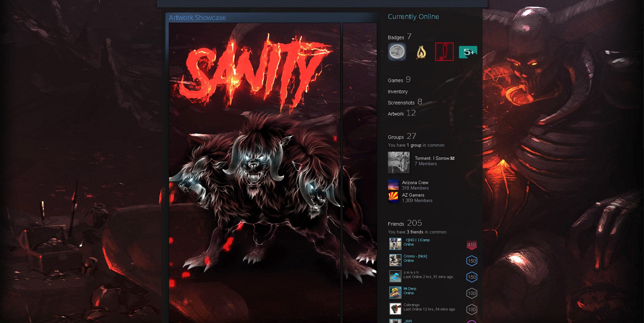Open Cobrango friend avatar
Viewport: 644px width, 323px height.
(x=395, y=308)
